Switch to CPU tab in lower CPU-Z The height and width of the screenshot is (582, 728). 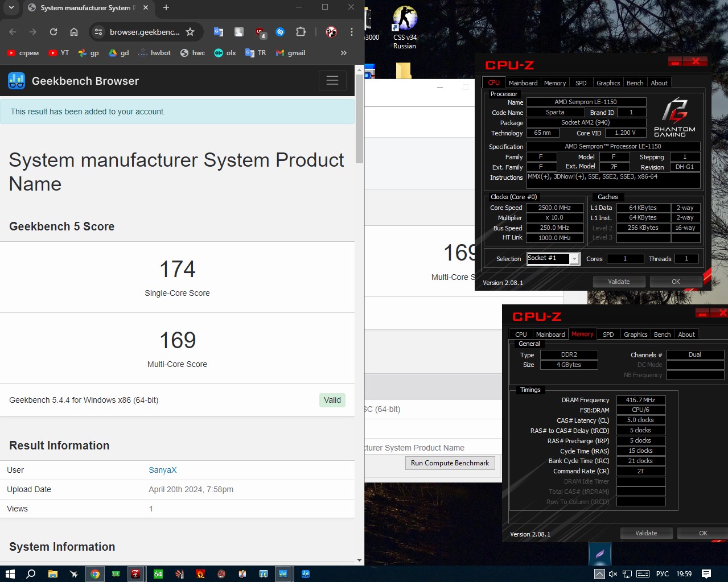pos(521,335)
